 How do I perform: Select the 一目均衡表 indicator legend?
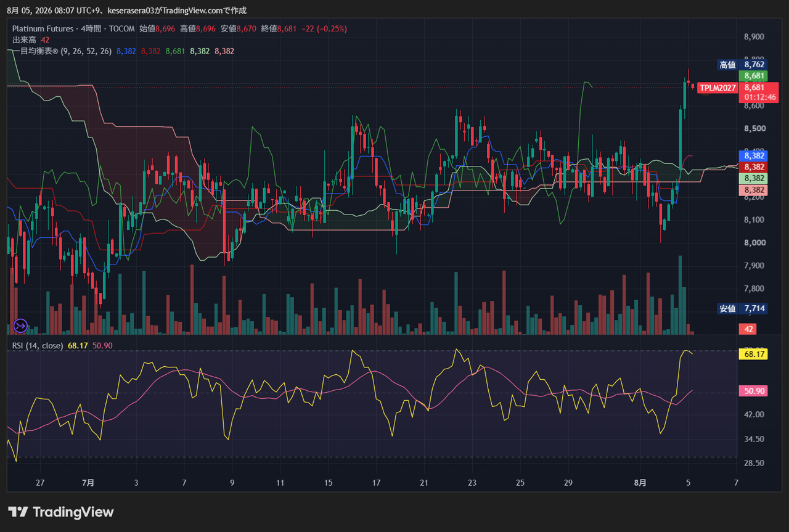[x=62, y=51]
